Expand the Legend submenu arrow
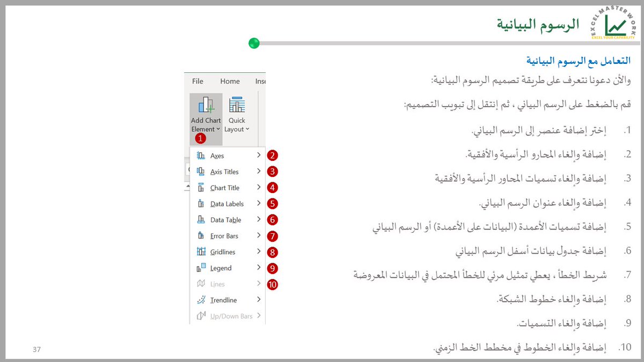644x362 pixels. 259,268
